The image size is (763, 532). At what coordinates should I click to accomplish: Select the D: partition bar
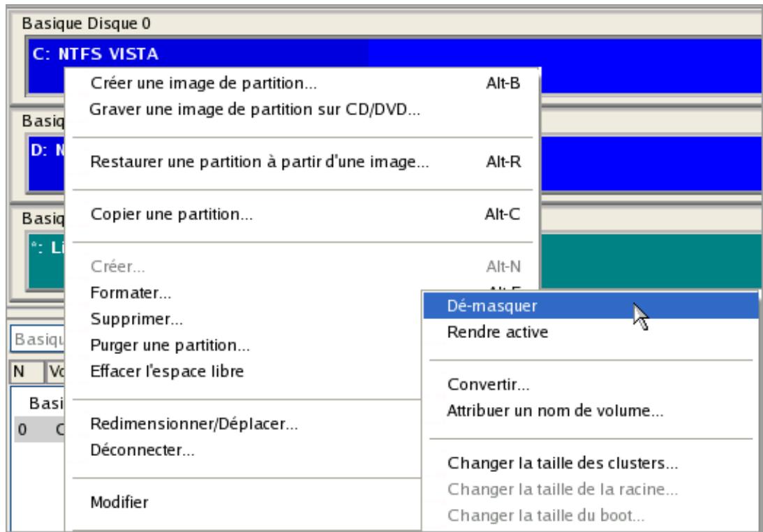point(651,163)
